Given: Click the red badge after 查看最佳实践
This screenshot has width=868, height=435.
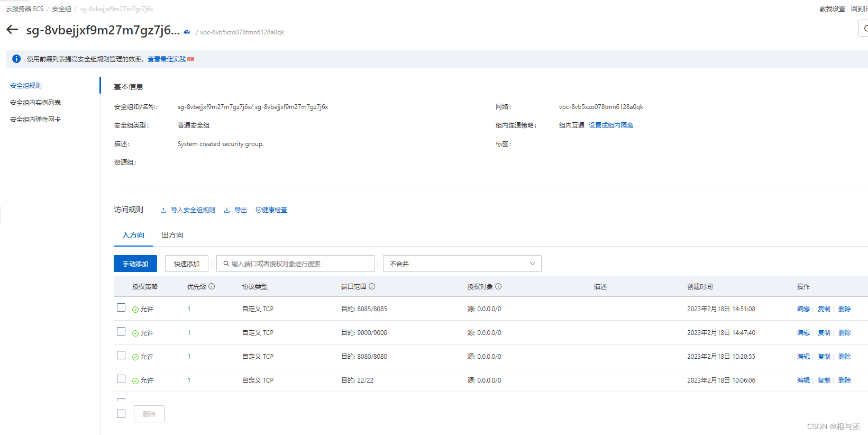Looking at the screenshot, I should 191,59.
